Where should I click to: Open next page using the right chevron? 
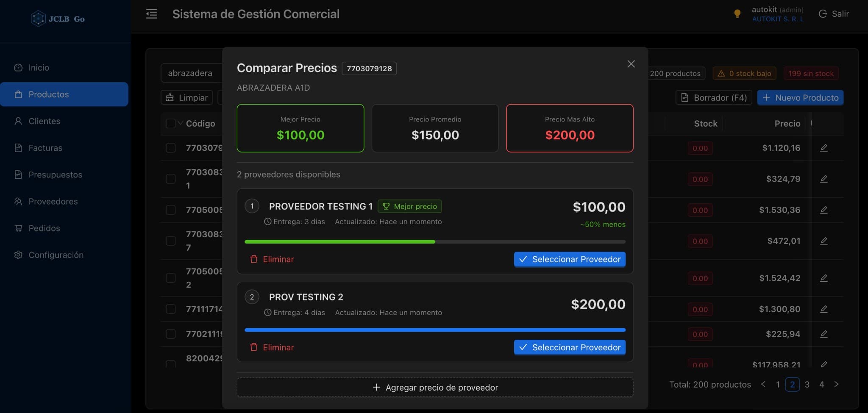click(836, 384)
